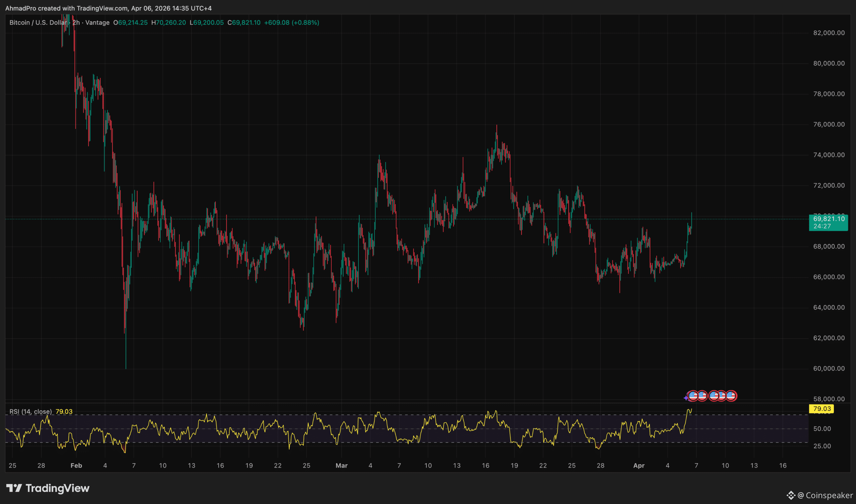
Task: Select the RSI (14, close) indicator legend
Action: [x=31, y=411]
